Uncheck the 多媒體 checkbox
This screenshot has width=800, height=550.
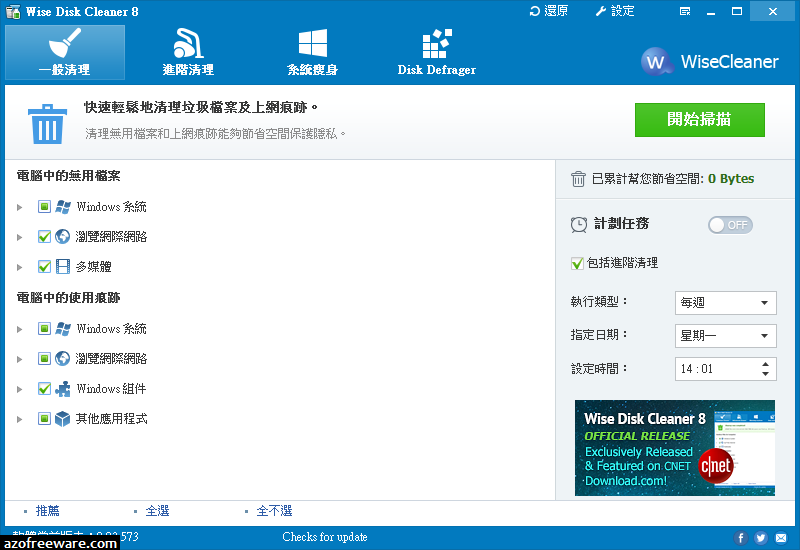point(44,266)
